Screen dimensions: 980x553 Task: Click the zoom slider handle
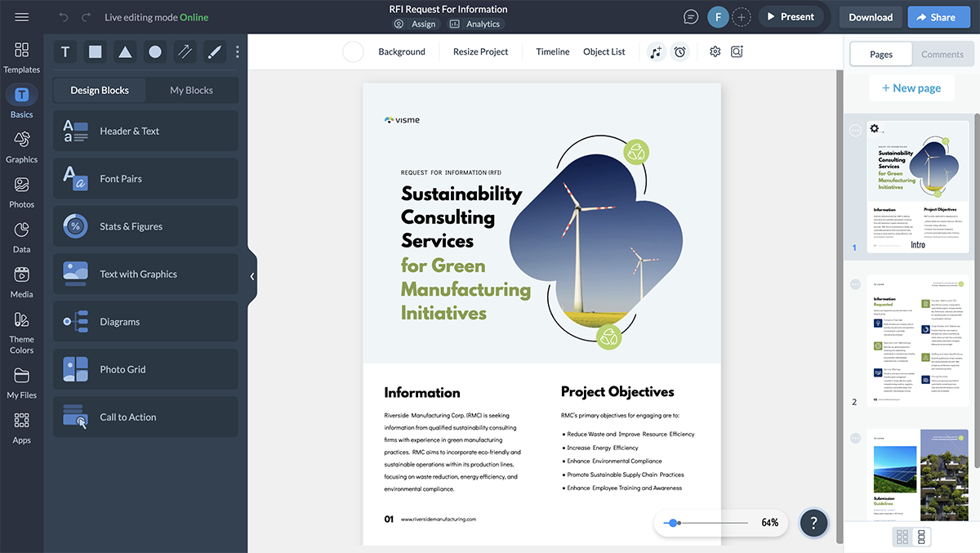[672, 523]
